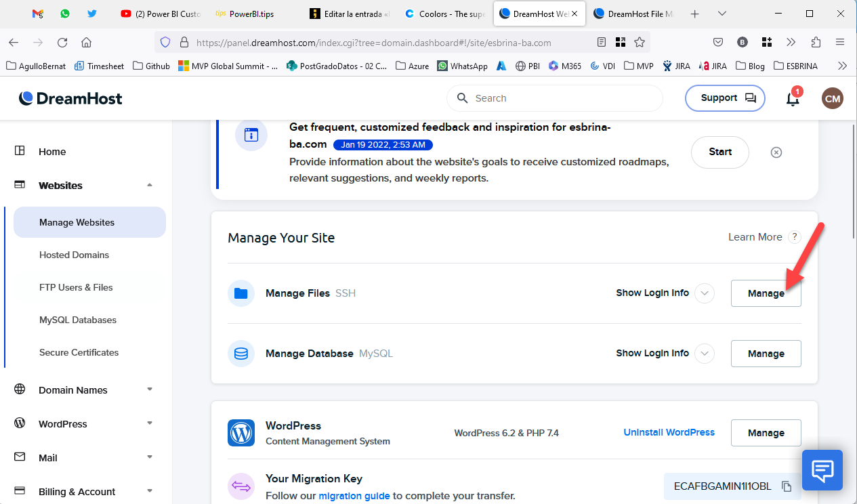Dismiss the feedback banner with the X icon
This screenshot has width=857, height=504.
[x=776, y=152]
